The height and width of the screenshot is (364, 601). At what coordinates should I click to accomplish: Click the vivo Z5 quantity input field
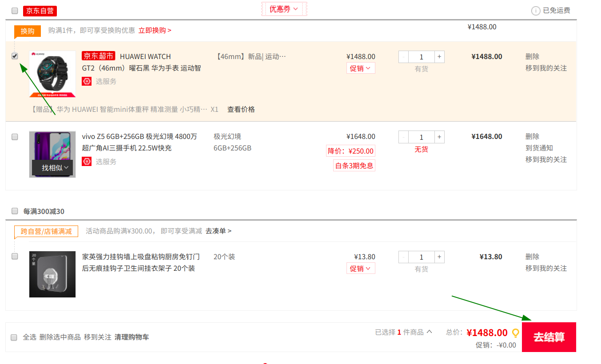pos(422,137)
